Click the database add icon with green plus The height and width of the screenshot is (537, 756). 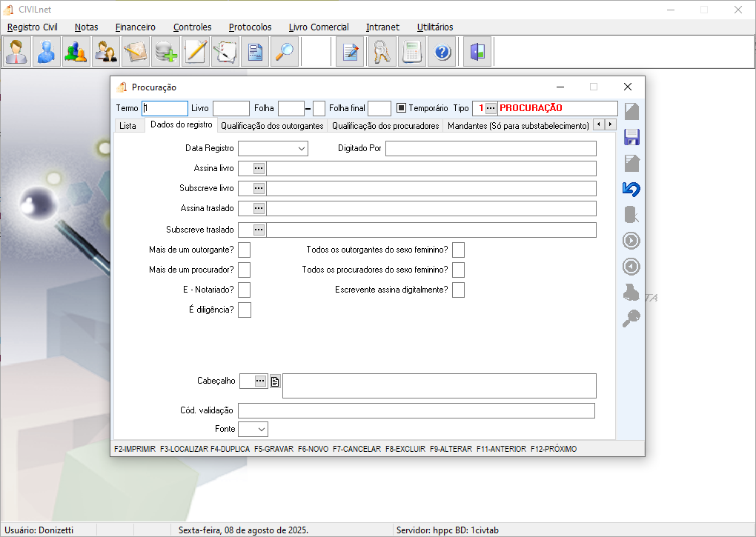pos(165,52)
